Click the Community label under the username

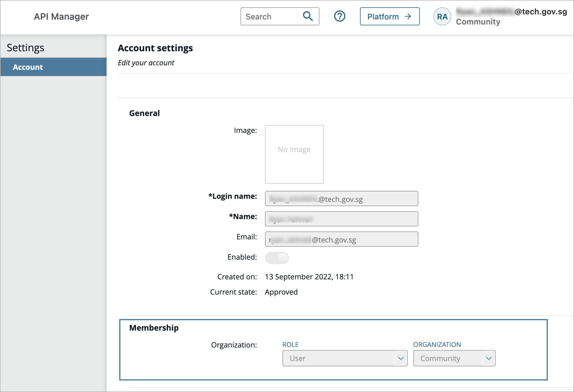tap(478, 22)
